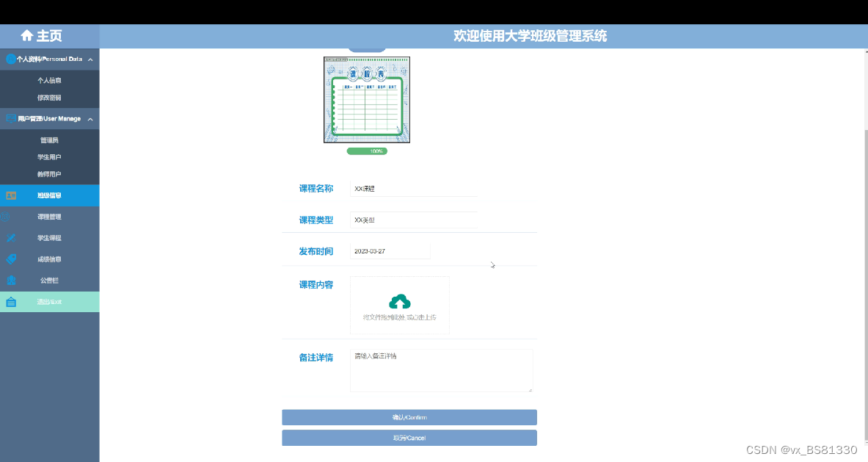Click 退出/Exit to log out
The image size is (868, 462).
coord(50,302)
